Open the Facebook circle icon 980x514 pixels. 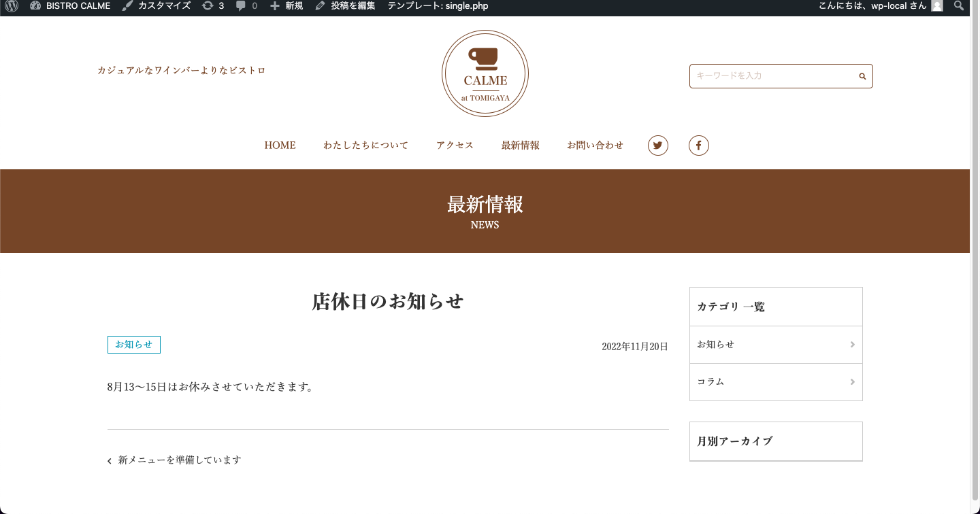click(698, 145)
